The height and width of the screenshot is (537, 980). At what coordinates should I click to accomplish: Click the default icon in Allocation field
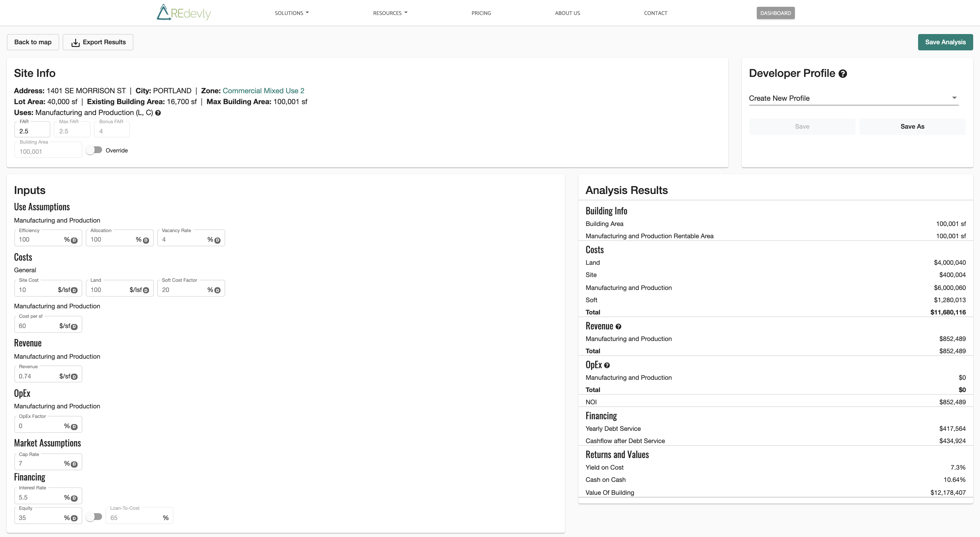[x=146, y=240]
